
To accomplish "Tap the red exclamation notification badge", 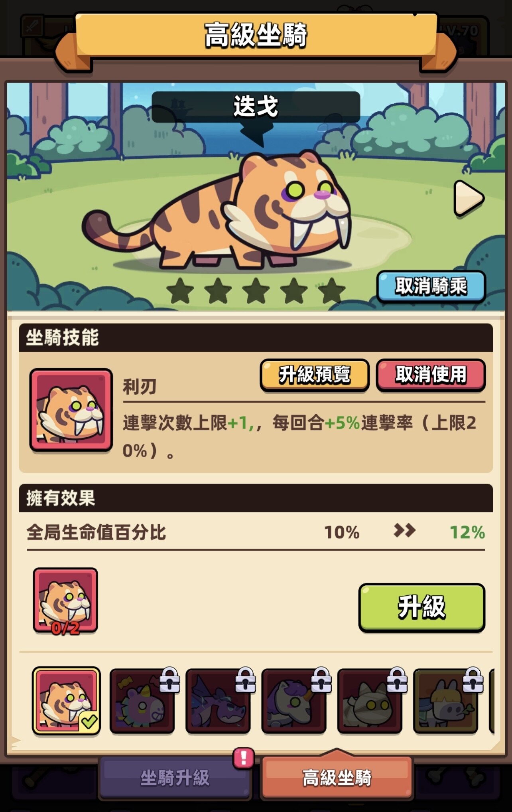I will coord(243,758).
